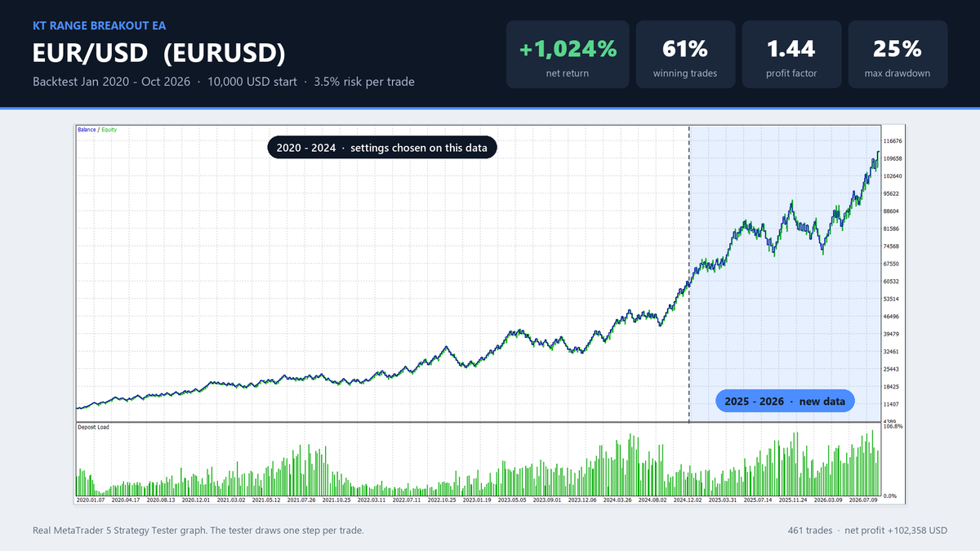Click the '2020 - 2024 settings chosen on this data' pill
Image resolution: width=980 pixels, height=551 pixels.
[382, 148]
